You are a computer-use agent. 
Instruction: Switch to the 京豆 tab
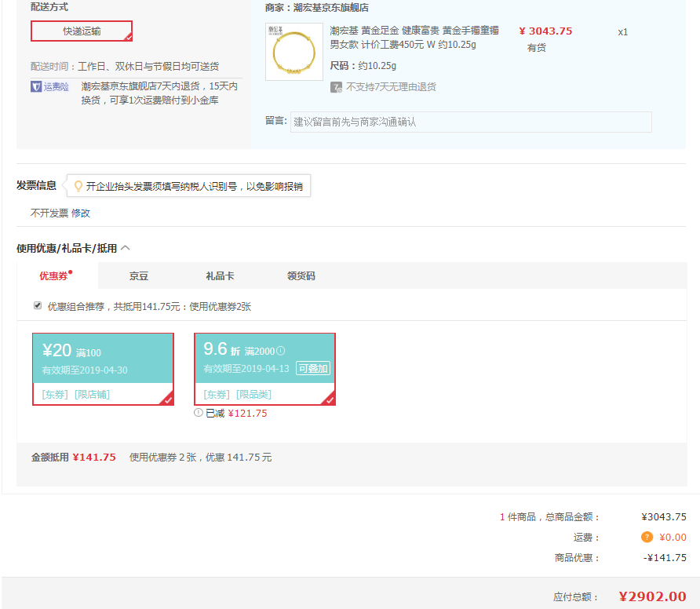(138, 276)
